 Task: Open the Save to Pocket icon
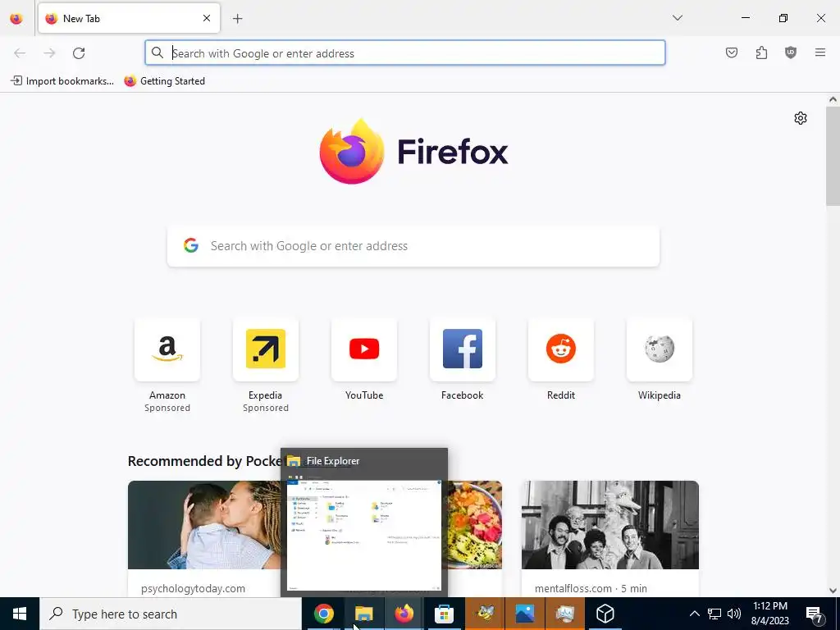(732, 52)
